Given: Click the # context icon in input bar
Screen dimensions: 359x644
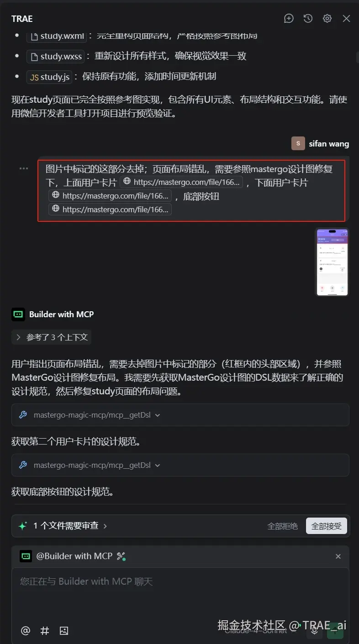Looking at the screenshot, I should coord(45,631).
